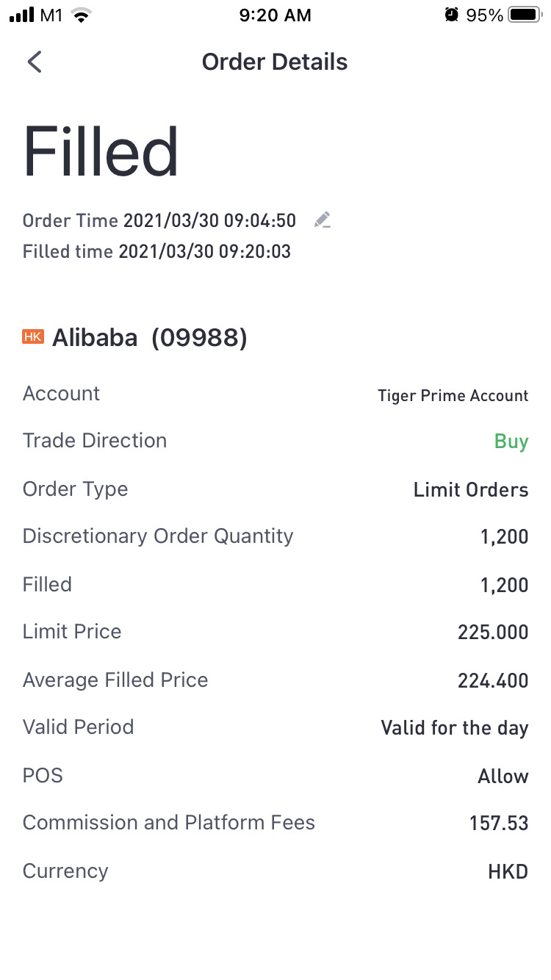Tap the alarm clock status icon
551x980 pixels.
pyautogui.click(x=451, y=15)
